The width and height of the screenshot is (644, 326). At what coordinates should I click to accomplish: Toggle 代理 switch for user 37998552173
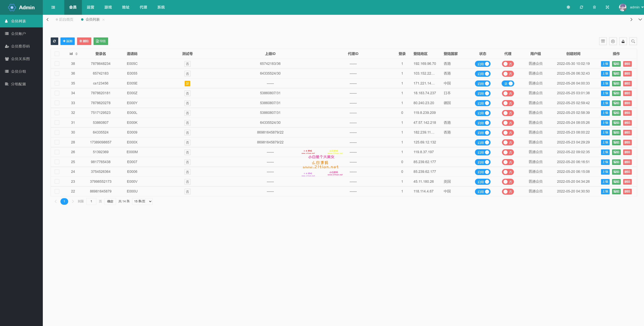pos(508,182)
